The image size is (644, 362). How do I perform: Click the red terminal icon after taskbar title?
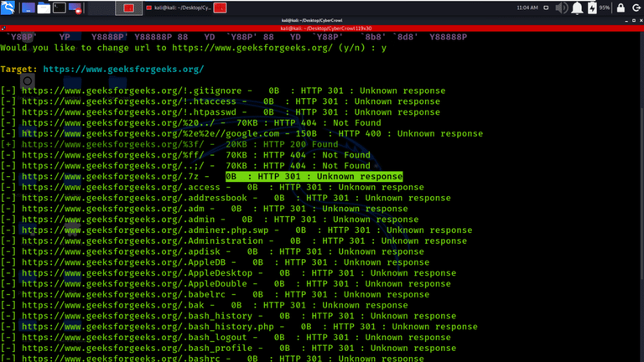(x=221, y=8)
